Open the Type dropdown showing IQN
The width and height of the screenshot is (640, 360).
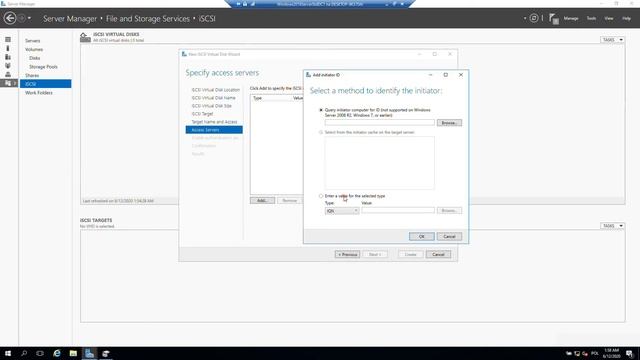pyautogui.click(x=342, y=211)
